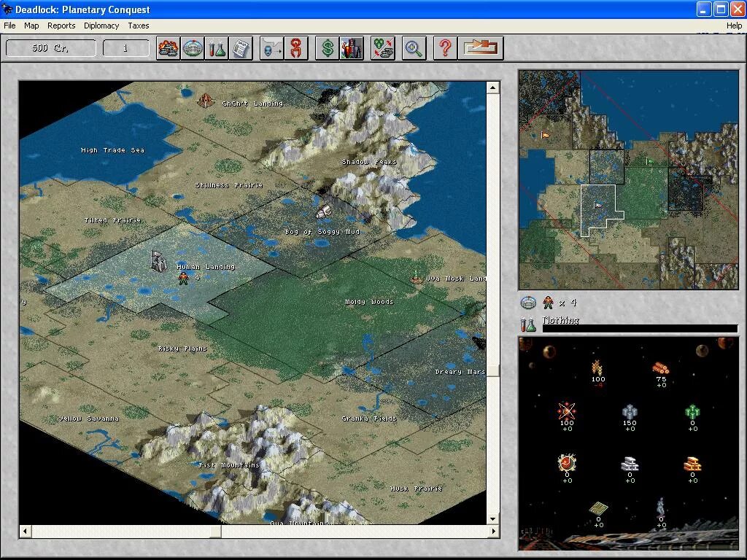Click the Nothing research status text
This screenshot has width=747, height=560.
coord(561,320)
